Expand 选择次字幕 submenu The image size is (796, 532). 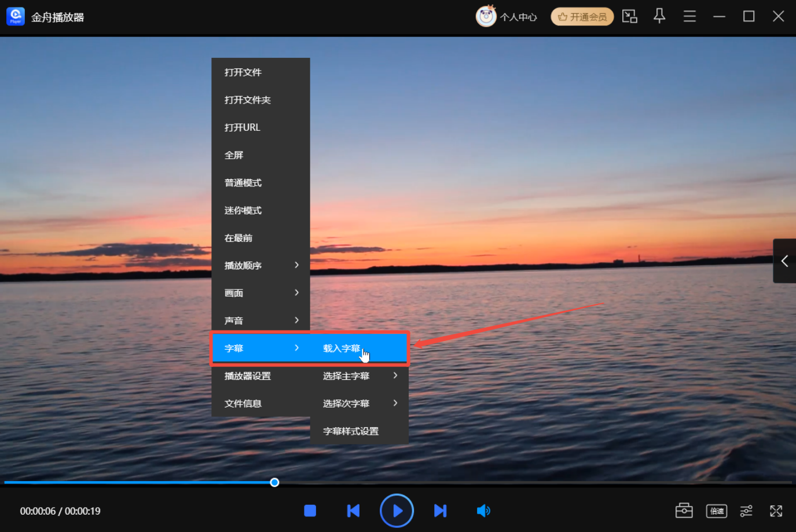[x=359, y=403]
